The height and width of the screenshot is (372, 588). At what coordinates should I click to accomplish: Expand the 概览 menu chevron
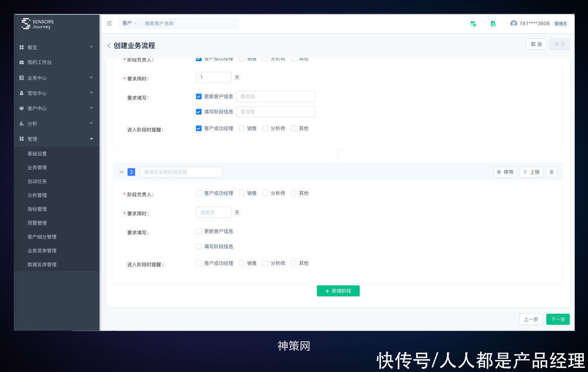coord(91,47)
